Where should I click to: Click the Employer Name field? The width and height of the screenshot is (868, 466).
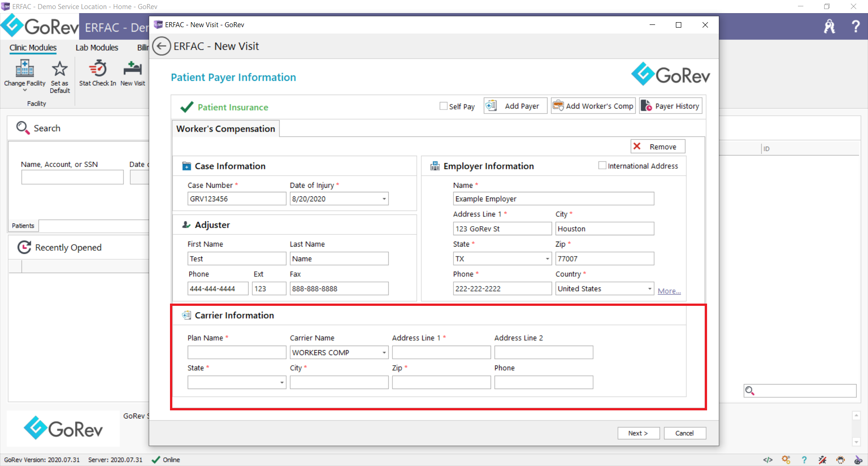[x=553, y=199]
